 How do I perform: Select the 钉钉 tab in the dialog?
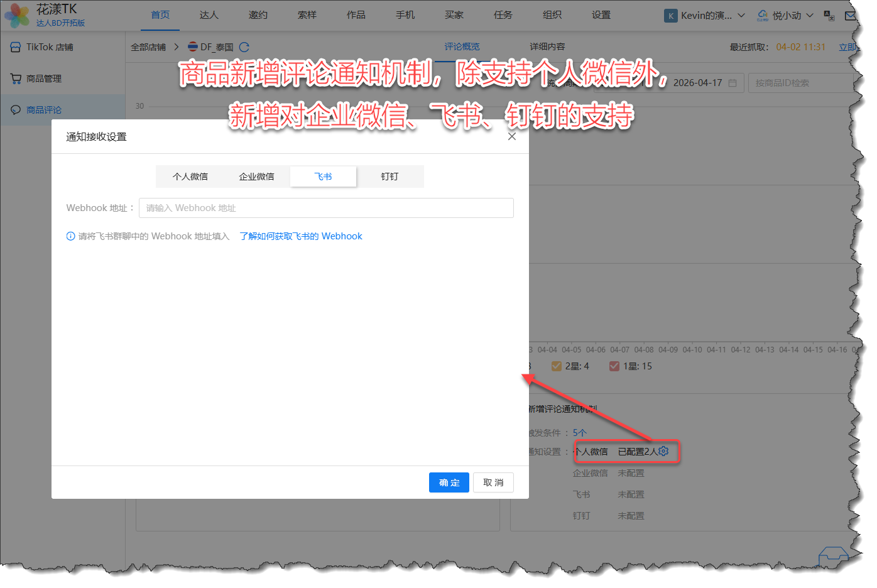(x=389, y=177)
